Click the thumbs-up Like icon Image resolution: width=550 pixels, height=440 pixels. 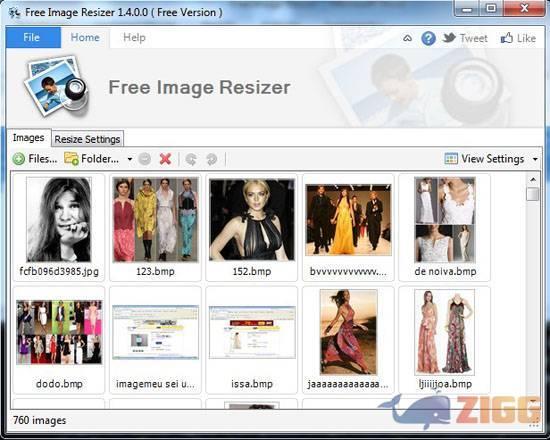tap(507, 38)
